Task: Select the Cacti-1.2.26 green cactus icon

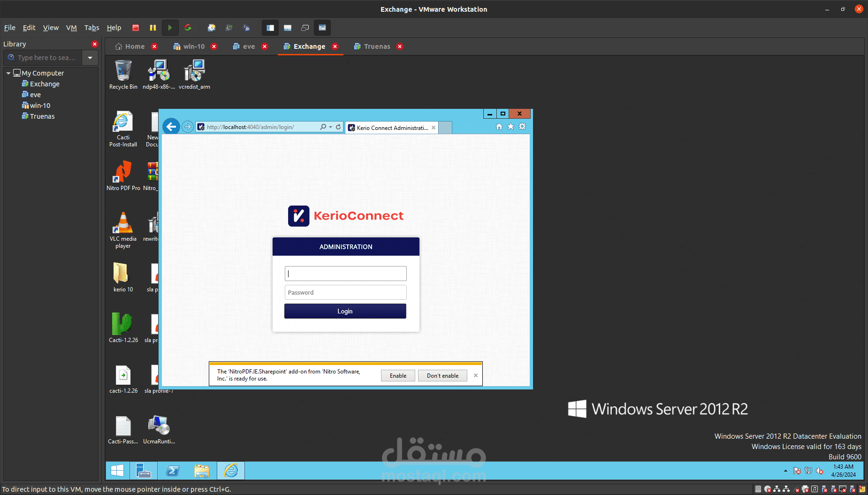Action: 123,328
